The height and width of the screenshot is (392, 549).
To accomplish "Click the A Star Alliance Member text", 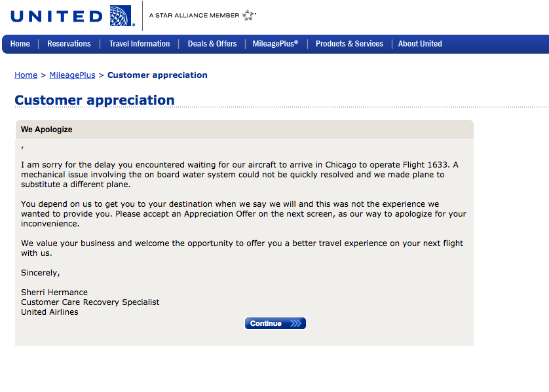I will 194,16.
